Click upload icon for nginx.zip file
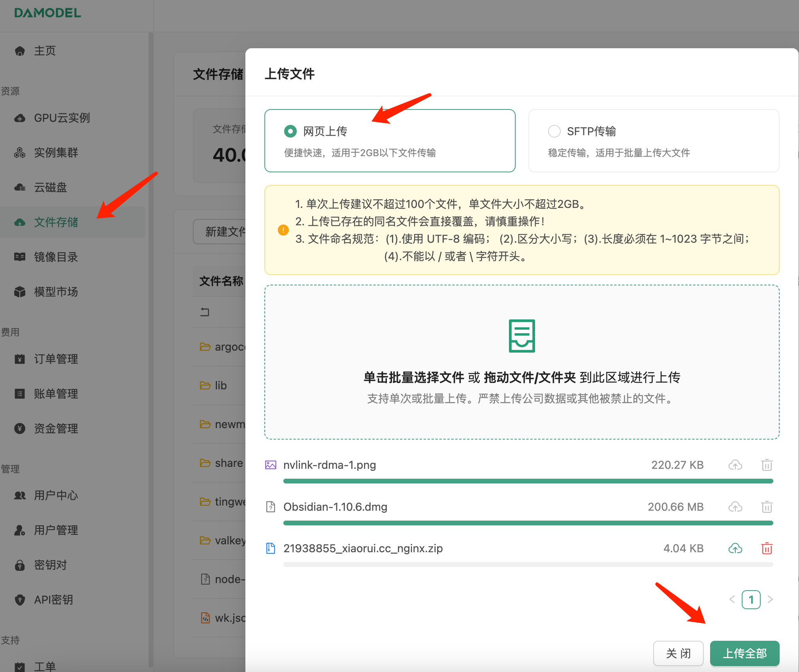799x672 pixels. coord(735,548)
